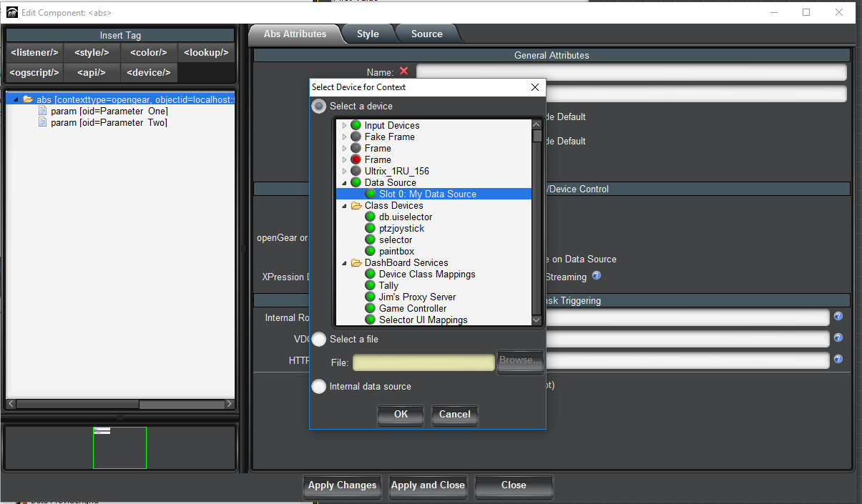Image resolution: width=862 pixels, height=504 pixels.
Task: Click the folder icon of the abs node
Action: [x=28, y=99]
